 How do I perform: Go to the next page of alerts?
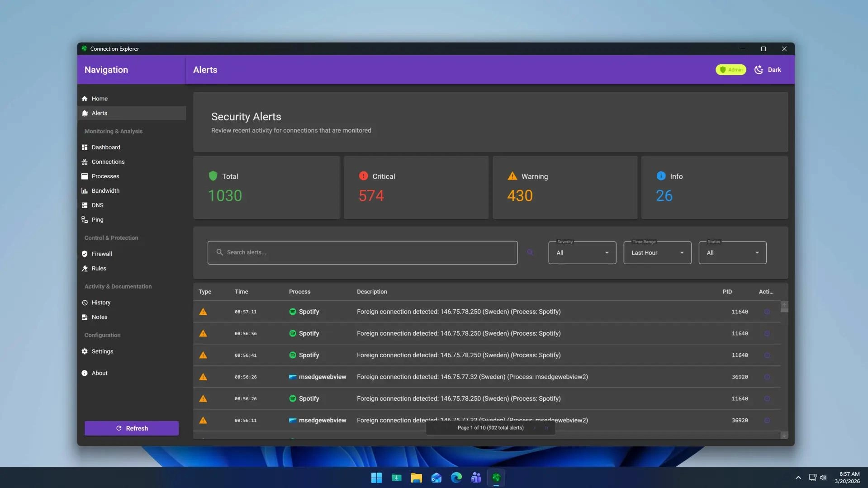tap(535, 427)
